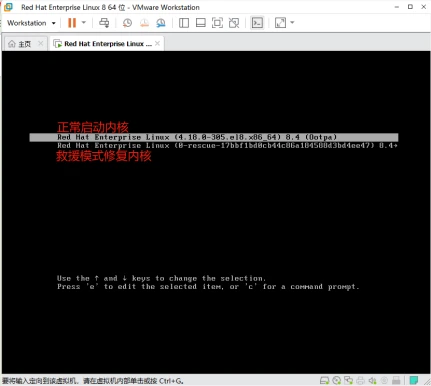The width and height of the screenshot is (431, 386).
Task: Click the stretch guest display icon
Action: pyautogui.click(x=280, y=23)
